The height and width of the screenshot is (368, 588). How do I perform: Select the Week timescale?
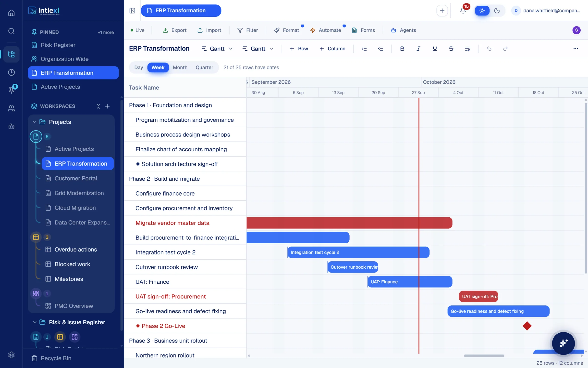[158, 67]
